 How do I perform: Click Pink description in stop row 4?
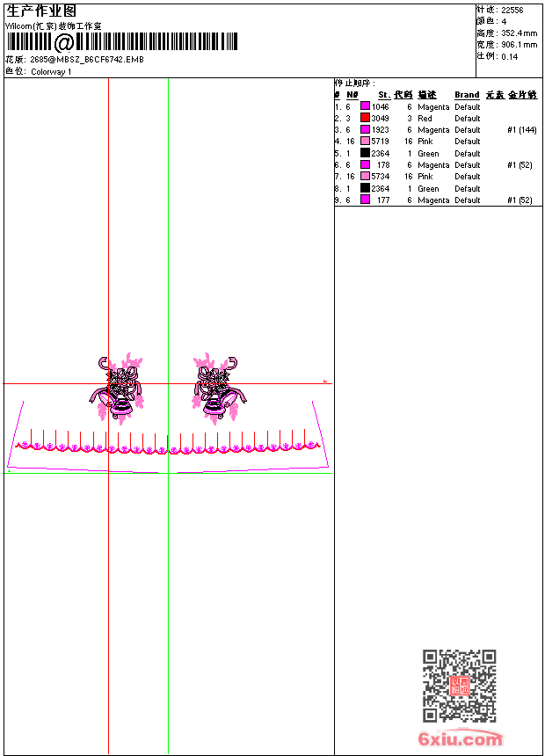point(425,142)
